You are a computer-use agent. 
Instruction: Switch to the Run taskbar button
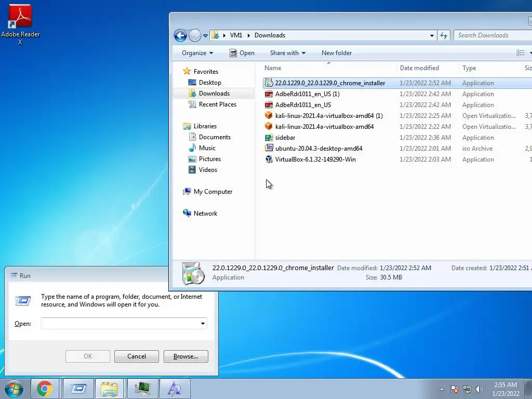pos(78,389)
